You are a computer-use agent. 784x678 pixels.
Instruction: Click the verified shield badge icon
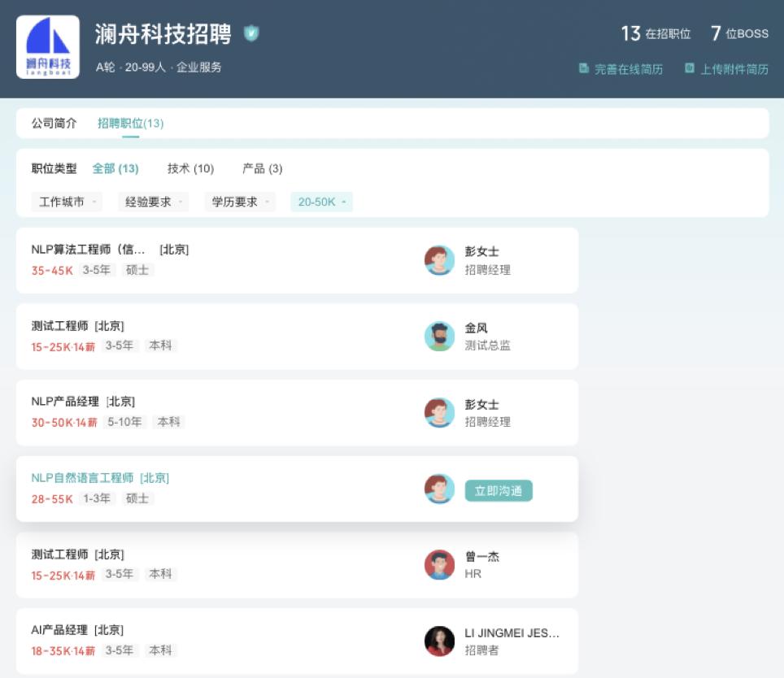pos(251,33)
